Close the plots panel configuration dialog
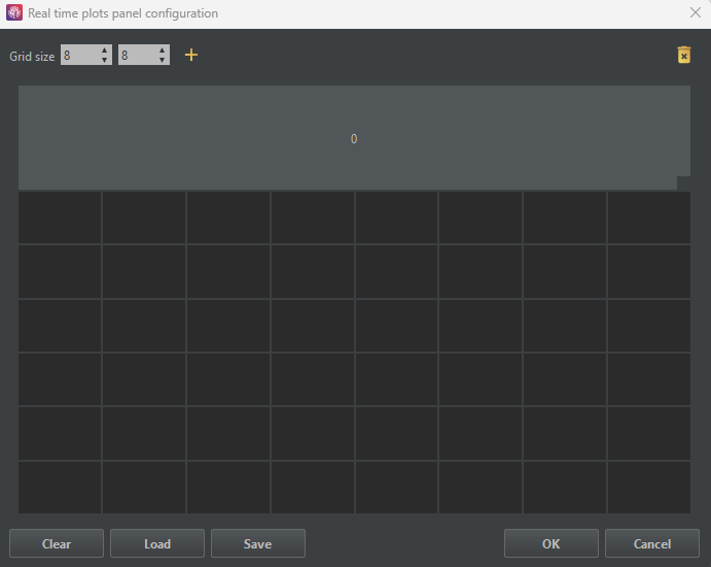The height and width of the screenshot is (567, 711). [695, 13]
